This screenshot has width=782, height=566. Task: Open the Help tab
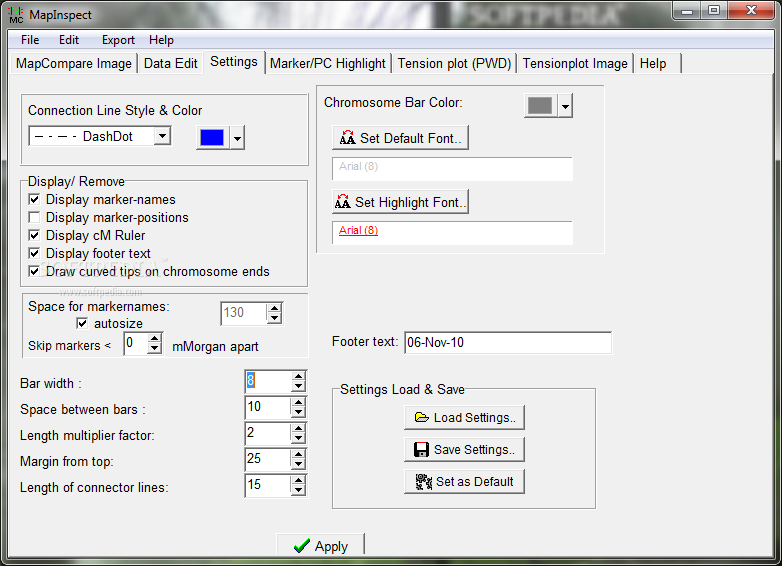click(x=657, y=63)
